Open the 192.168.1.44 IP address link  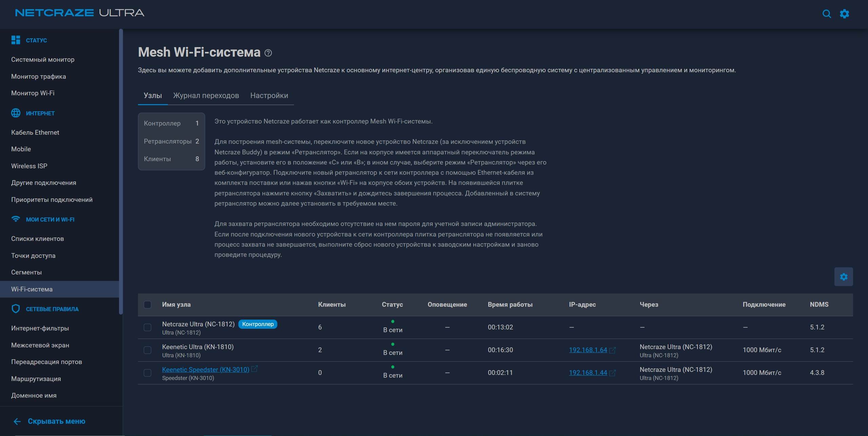coord(588,373)
